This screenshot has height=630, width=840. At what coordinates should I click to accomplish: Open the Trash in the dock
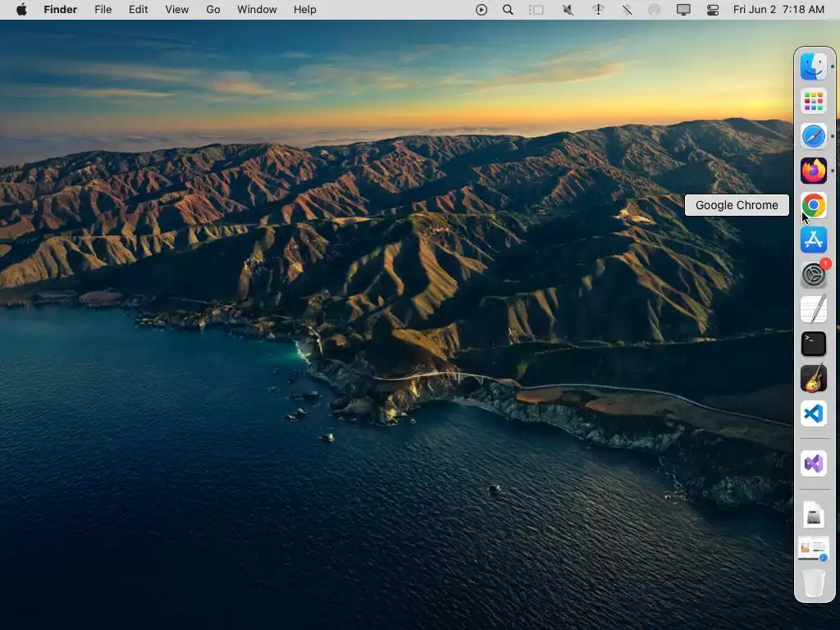(x=814, y=583)
